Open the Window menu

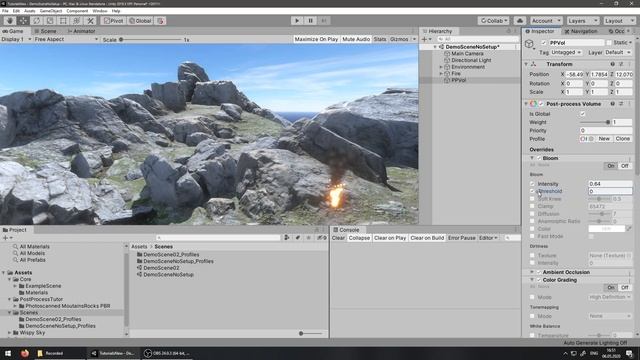pyautogui.click(x=100, y=11)
